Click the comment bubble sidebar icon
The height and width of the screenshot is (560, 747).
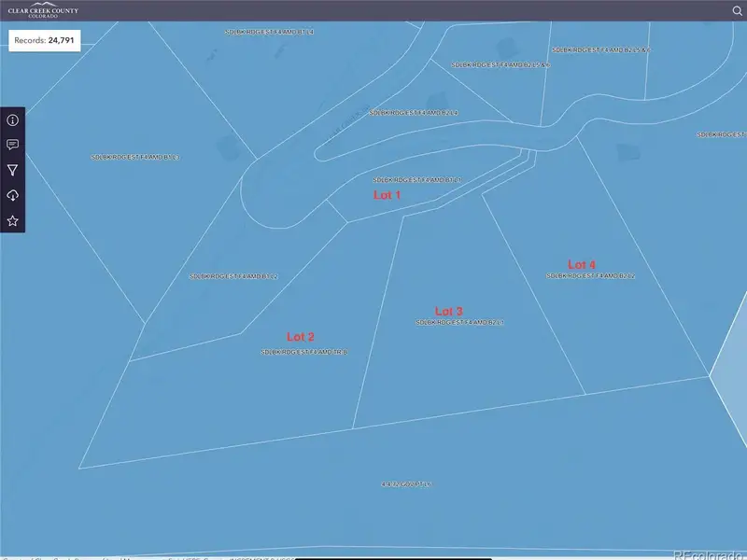coord(13,145)
